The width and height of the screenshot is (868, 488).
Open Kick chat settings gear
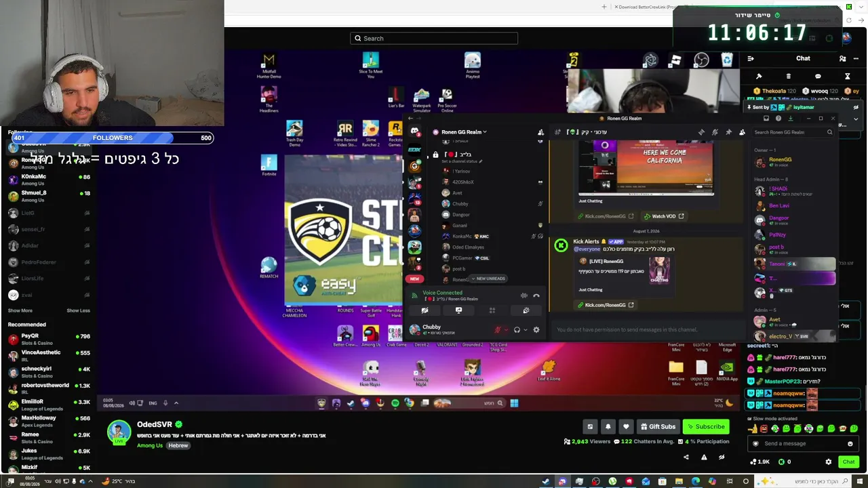pyautogui.click(x=828, y=462)
